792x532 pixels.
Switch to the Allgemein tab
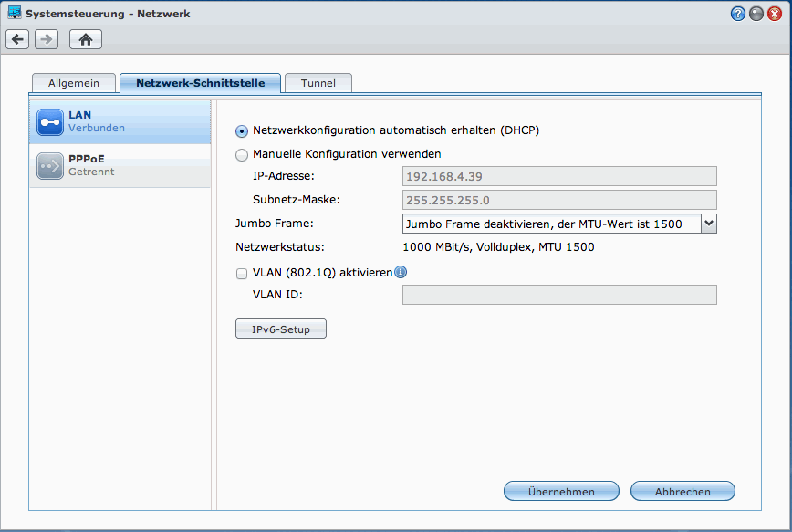coord(74,83)
